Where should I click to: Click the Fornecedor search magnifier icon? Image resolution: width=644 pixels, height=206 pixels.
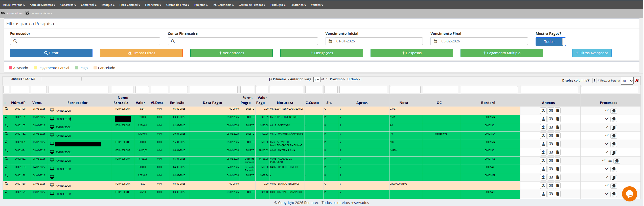click(x=15, y=41)
